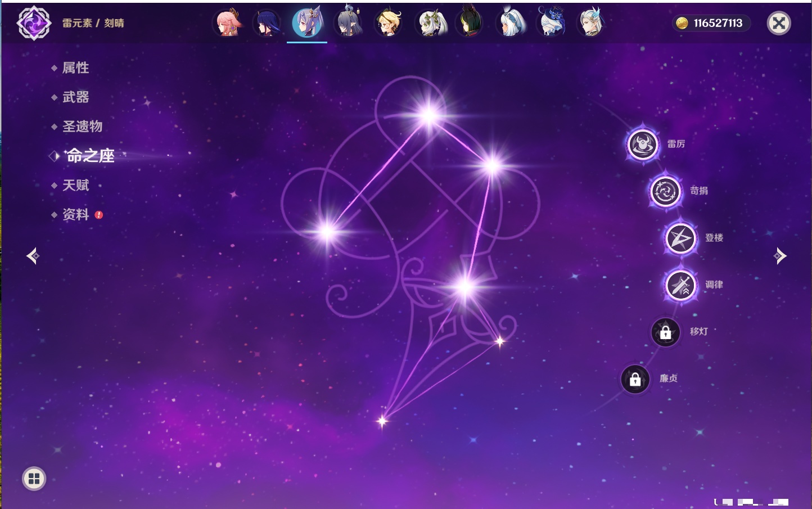This screenshot has height=509, width=812.
Task: Click the 雷元素 / 刻晴 title text
Action: click(93, 23)
